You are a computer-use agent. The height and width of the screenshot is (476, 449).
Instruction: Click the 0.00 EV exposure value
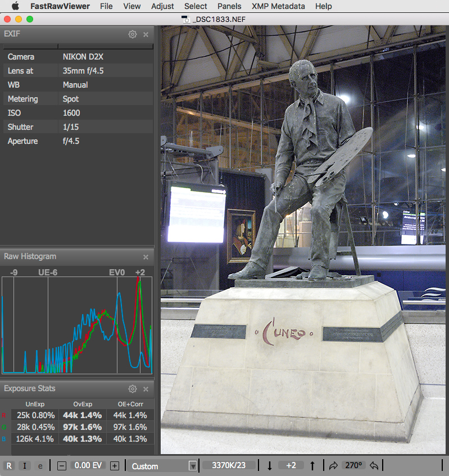point(88,466)
